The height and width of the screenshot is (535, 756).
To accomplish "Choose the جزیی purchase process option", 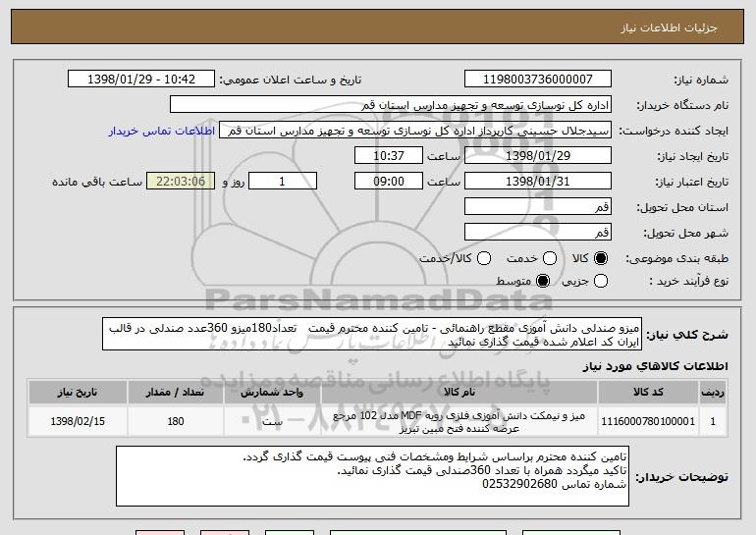I will coord(600,281).
